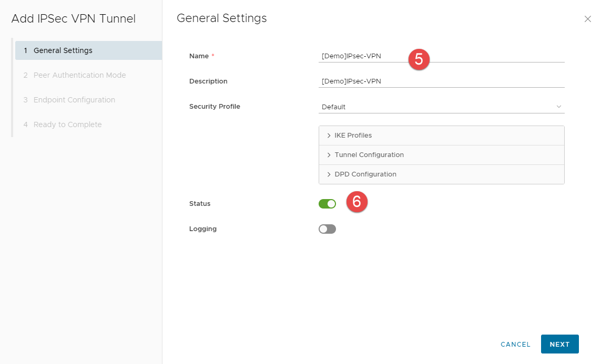Screen dimensions: 601x364
Task: Click the Security Profile dropdown arrow
Action: click(558, 107)
